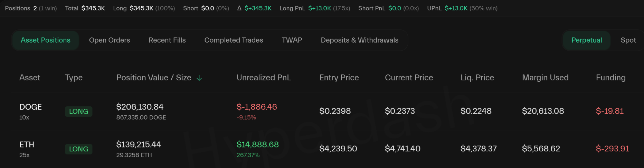Switch to the Open Orders tab
The height and width of the screenshot is (168, 644).
coord(110,40)
